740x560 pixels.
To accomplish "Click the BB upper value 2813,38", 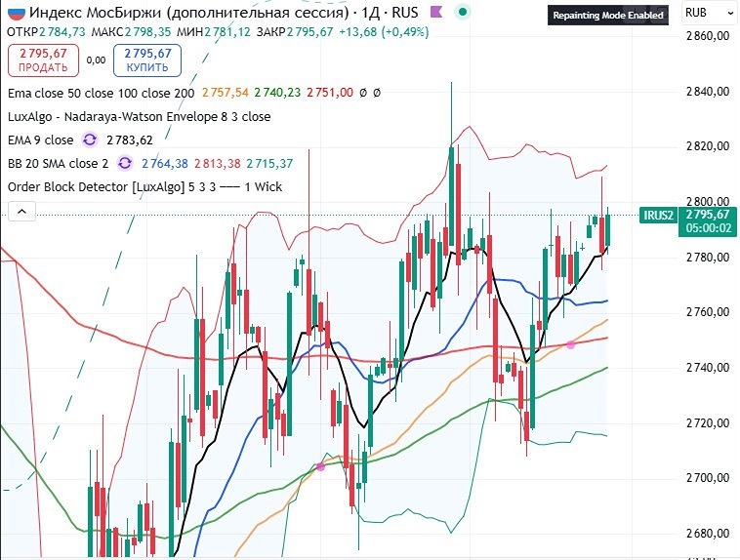I will 218,163.
